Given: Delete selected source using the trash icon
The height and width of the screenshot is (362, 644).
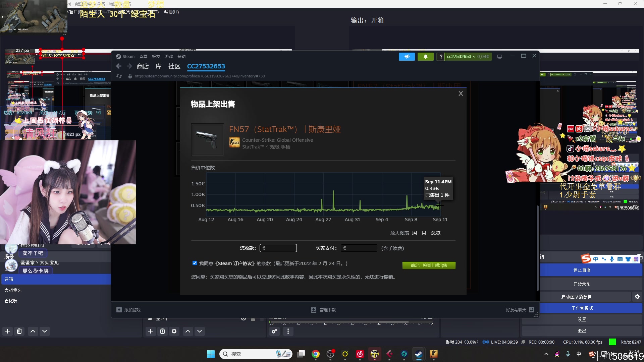Looking at the screenshot, I should pyautogui.click(x=163, y=331).
